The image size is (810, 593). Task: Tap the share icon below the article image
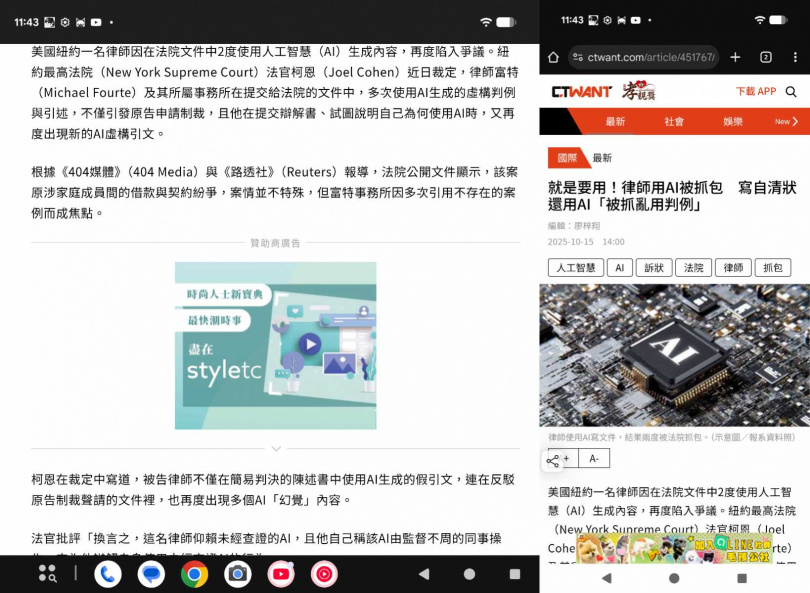coord(552,460)
